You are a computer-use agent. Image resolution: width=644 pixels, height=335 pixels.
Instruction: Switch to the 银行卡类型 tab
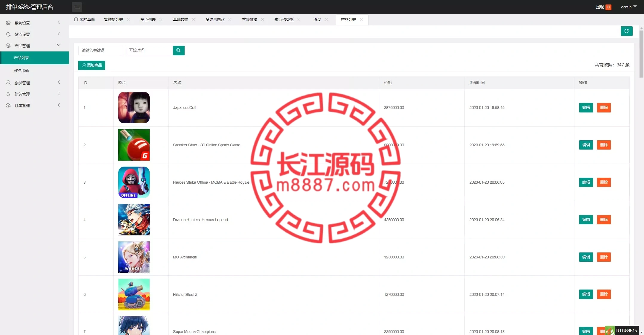point(284,19)
